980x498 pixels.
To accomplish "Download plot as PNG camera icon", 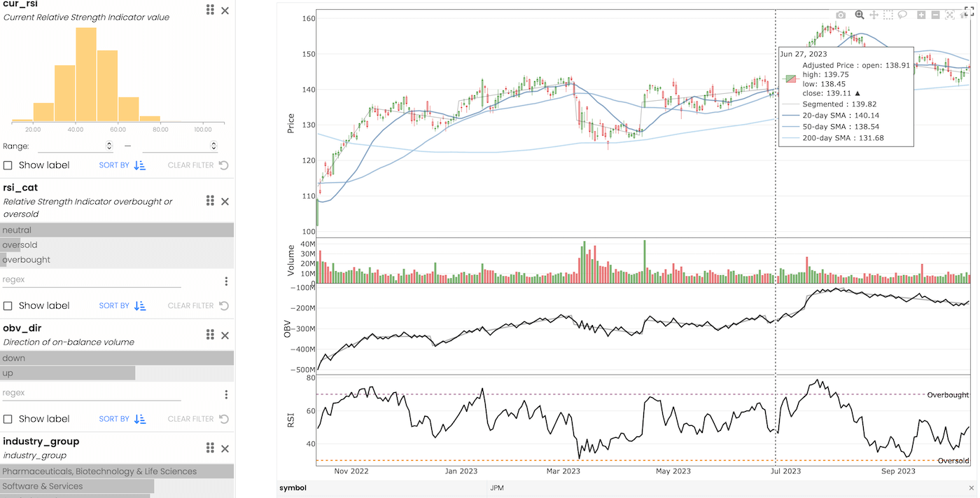I will (x=841, y=15).
